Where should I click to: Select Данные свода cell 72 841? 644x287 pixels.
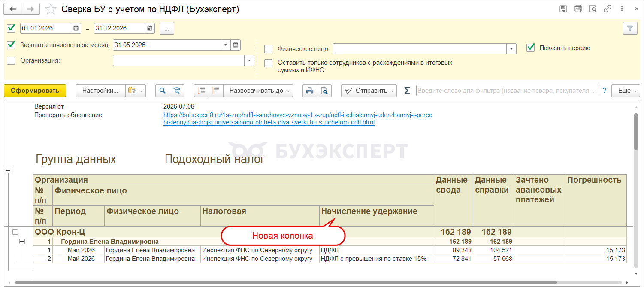(x=453, y=259)
